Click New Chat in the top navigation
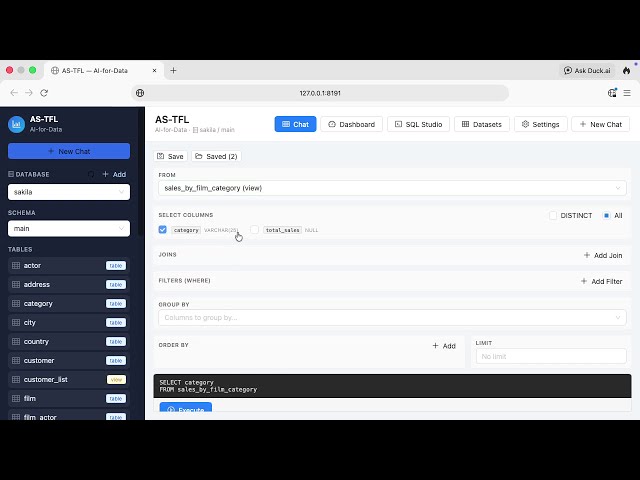 pos(600,124)
